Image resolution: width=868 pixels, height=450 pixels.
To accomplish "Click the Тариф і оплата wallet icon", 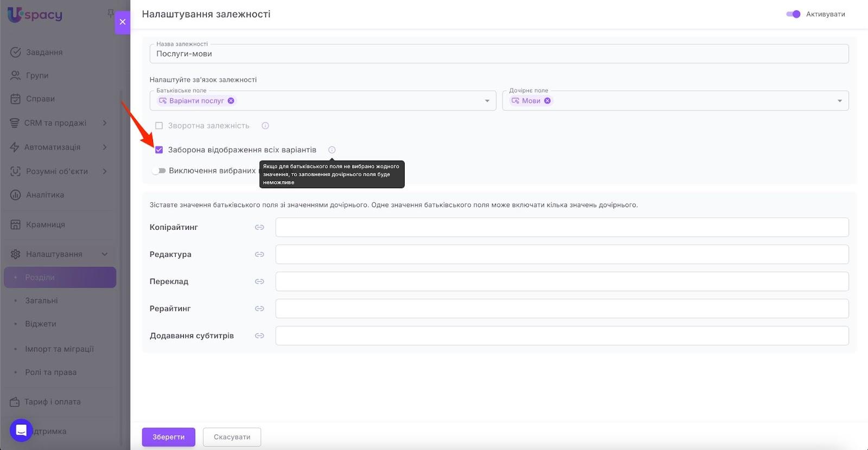I will (15, 402).
